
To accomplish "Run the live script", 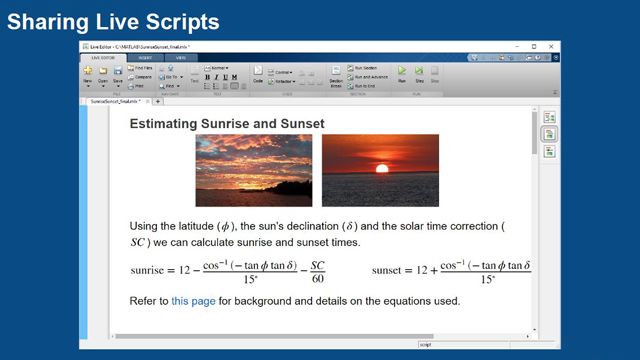I will point(402,74).
